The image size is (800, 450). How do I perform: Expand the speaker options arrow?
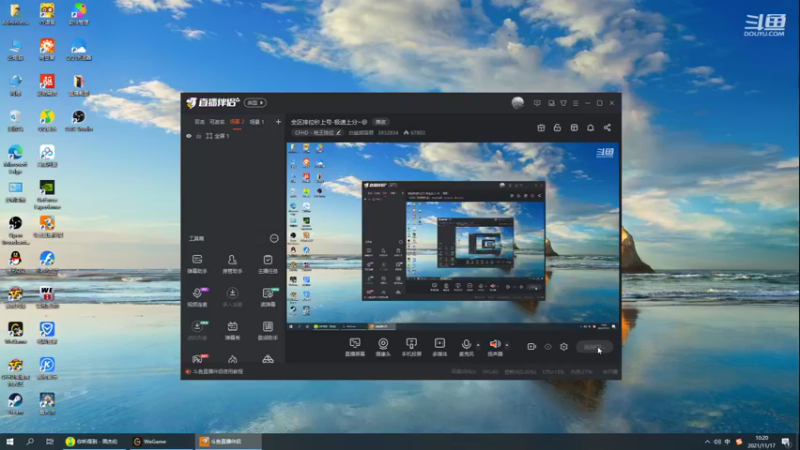coord(507,345)
